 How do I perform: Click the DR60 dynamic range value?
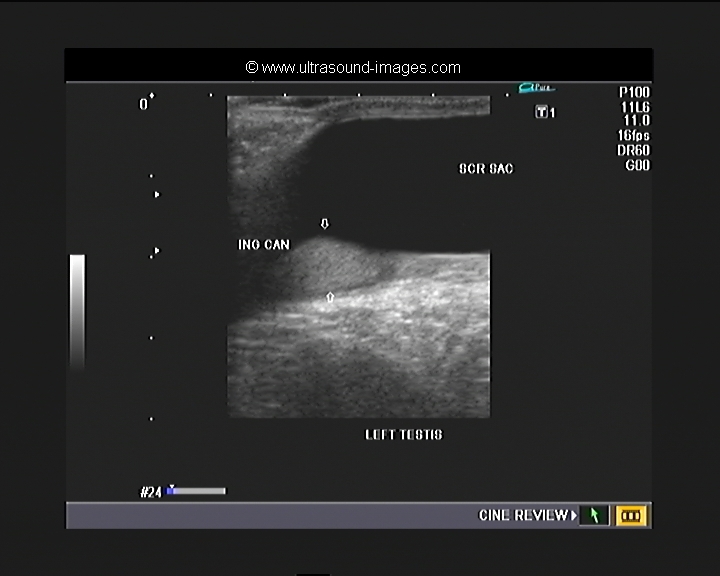pyautogui.click(x=634, y=150)
